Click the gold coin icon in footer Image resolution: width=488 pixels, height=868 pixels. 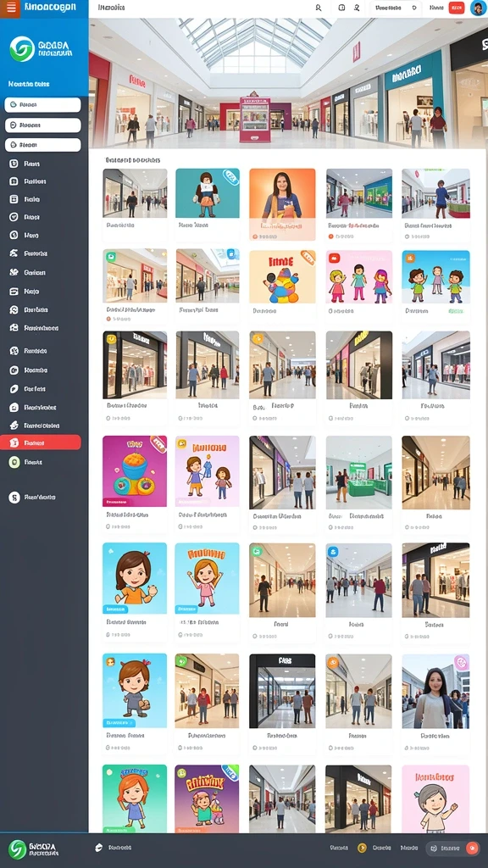click(362, 848)
